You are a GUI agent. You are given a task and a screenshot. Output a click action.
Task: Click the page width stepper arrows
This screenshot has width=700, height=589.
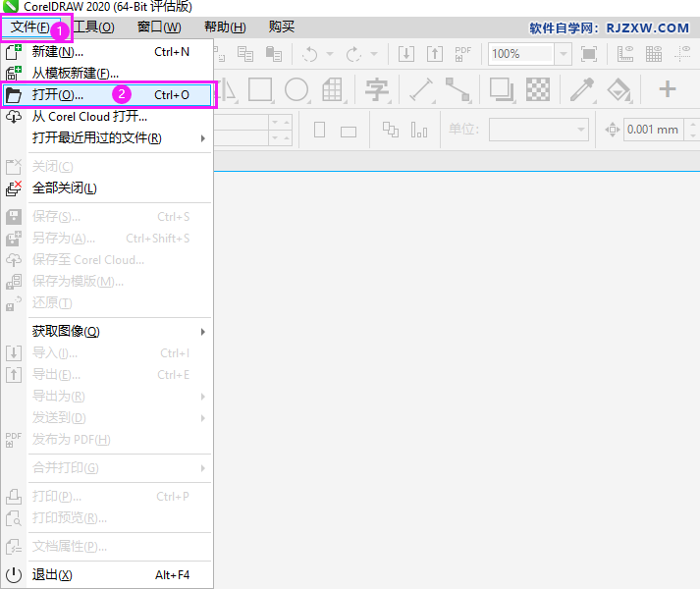281,123
